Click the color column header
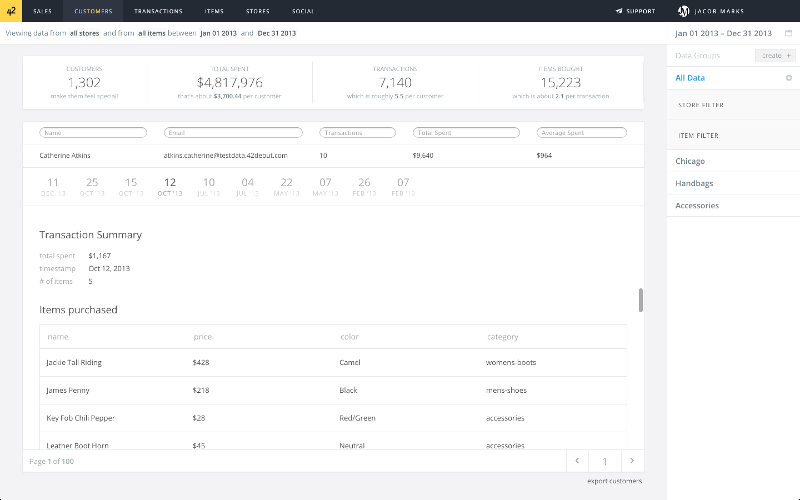Image resolution: width=800 pixels, height=500 pixels. tap(349, 337)
